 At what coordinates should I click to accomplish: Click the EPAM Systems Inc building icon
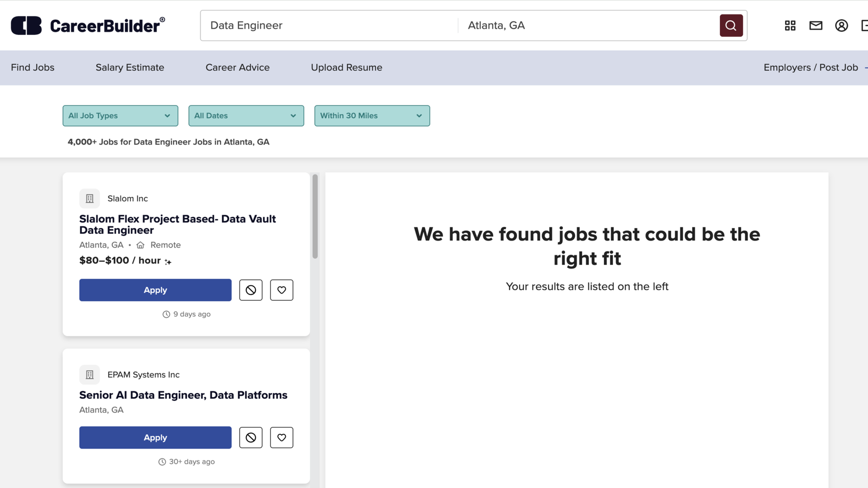90,374
